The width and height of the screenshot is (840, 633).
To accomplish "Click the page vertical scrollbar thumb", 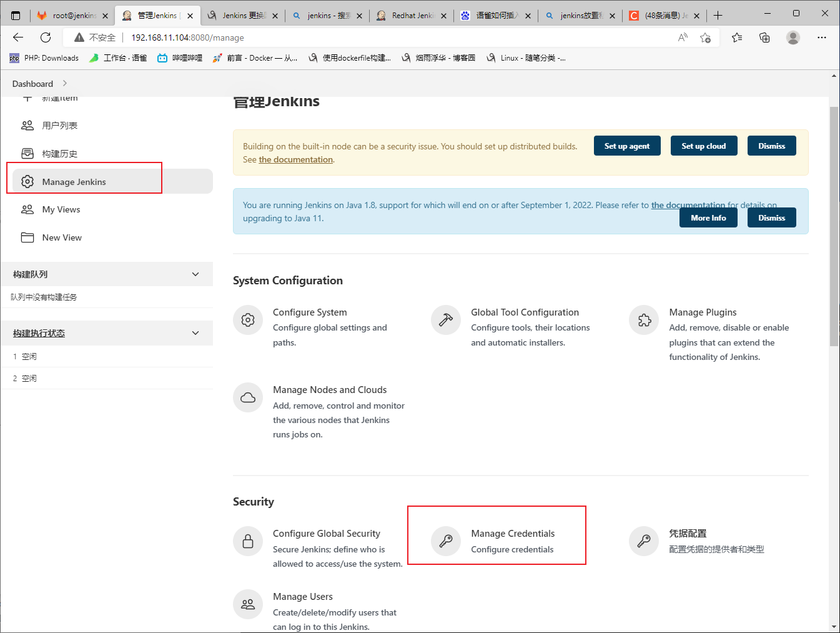I will click(x=834, y=226).
